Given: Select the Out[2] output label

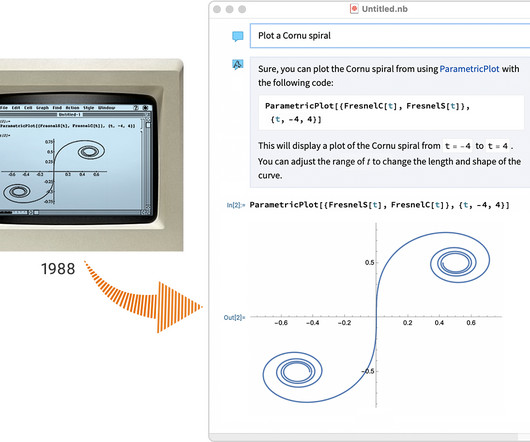Looking at the screenshot, I should point(234,317).
